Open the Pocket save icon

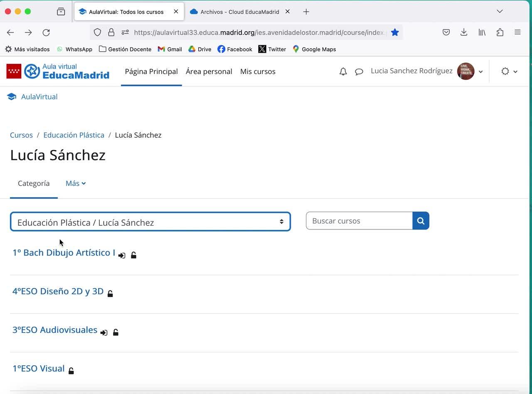446,32
